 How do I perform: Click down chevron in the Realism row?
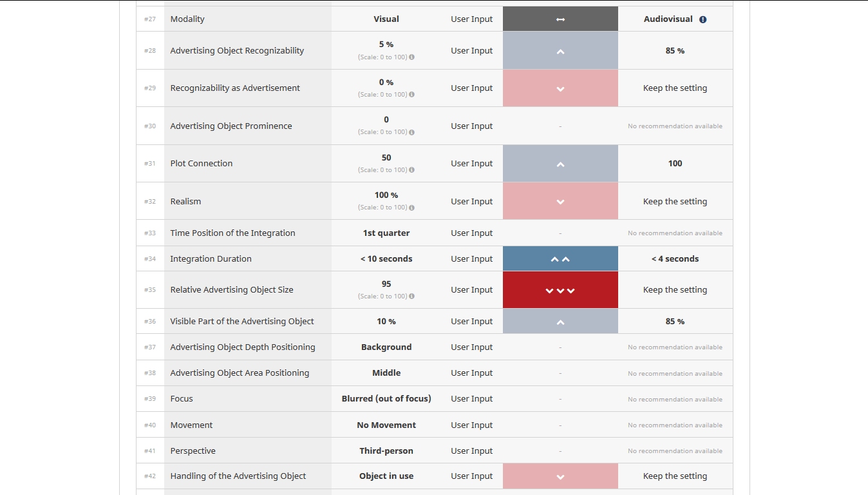pos(560,202)
